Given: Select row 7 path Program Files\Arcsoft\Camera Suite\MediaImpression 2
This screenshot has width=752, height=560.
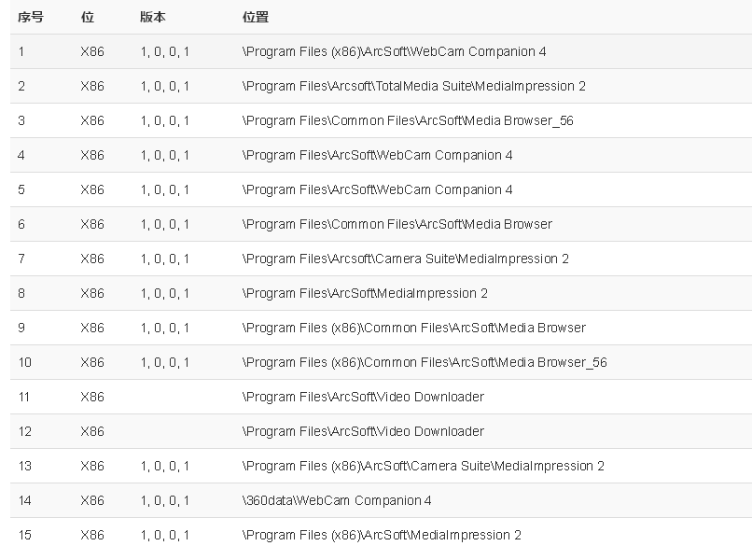Looking at the screenshot, I should (406, 259).
